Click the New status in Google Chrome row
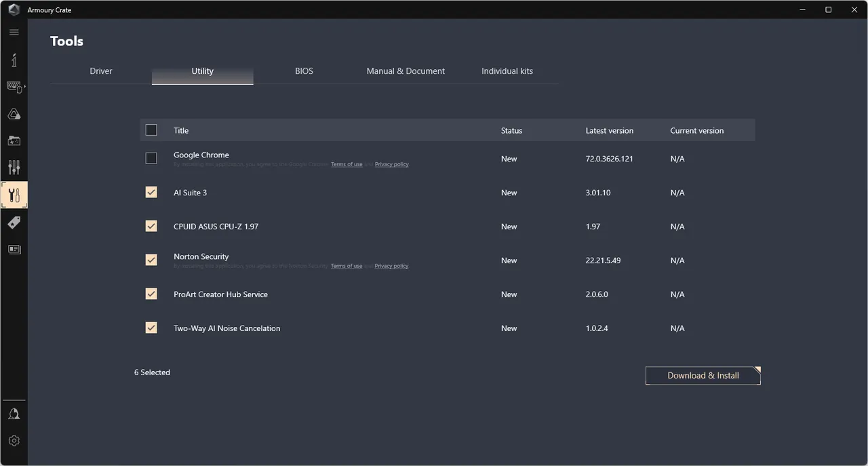 pyautogui.click(x=509, y=159)
